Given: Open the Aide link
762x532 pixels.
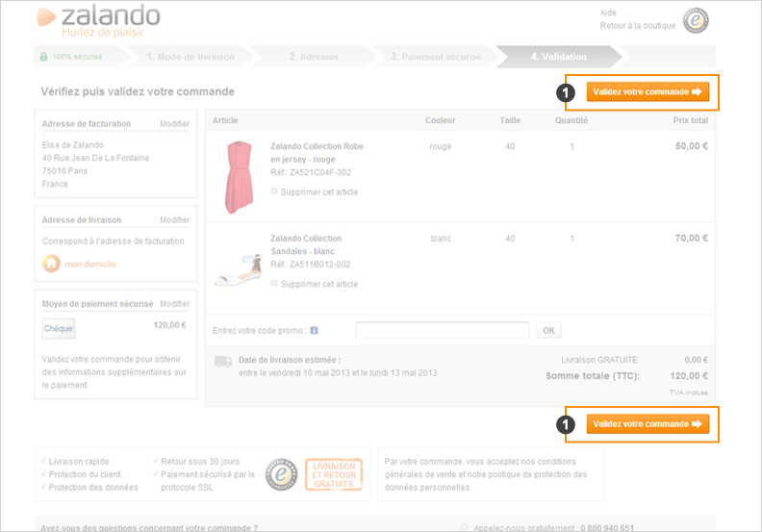Looking at the screenshot, I should (608, 13).
